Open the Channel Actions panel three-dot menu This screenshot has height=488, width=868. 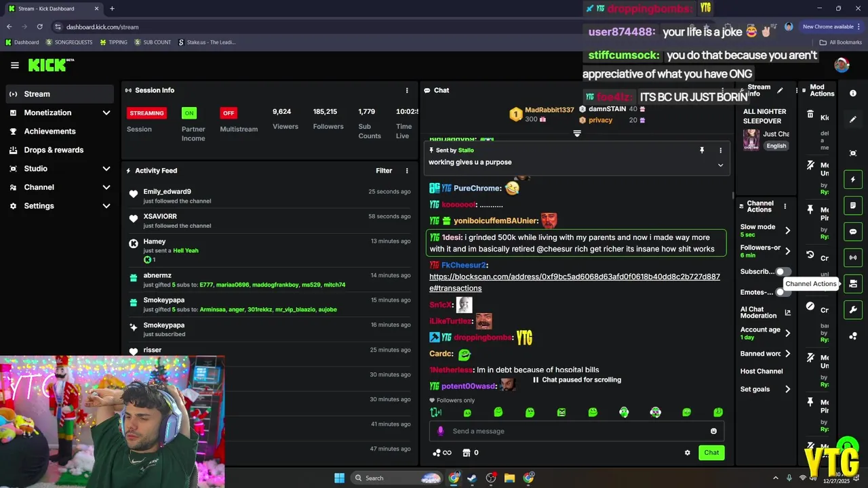pos(785,206)
